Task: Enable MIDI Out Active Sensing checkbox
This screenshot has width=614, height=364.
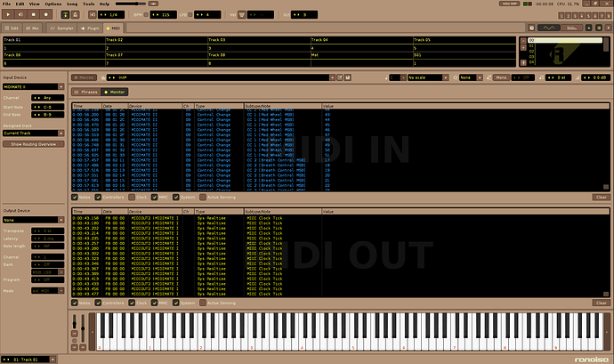Action: tap(203, 303)
